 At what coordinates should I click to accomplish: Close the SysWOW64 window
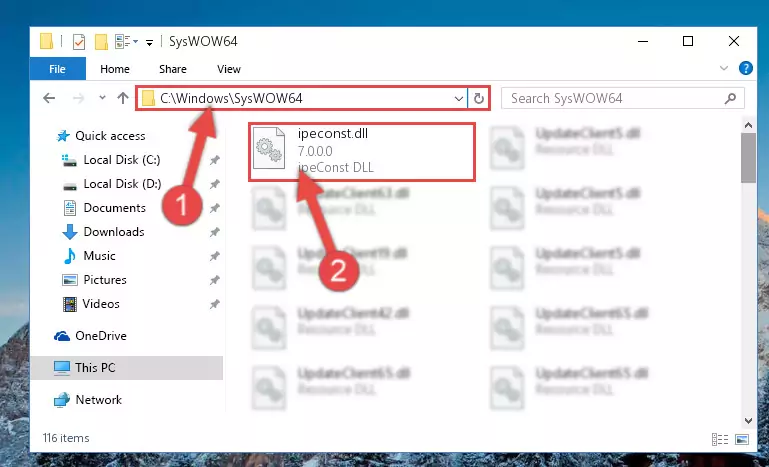pyautogui.click(x=734, y=42)
